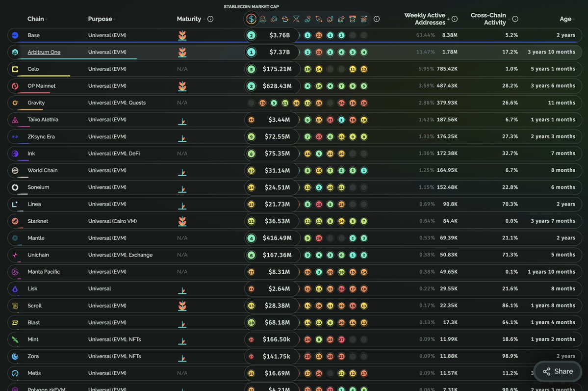Select the padlock metric icon in header
The width and height of the screenshot is (588, 391).
click(x=262, y=19)
